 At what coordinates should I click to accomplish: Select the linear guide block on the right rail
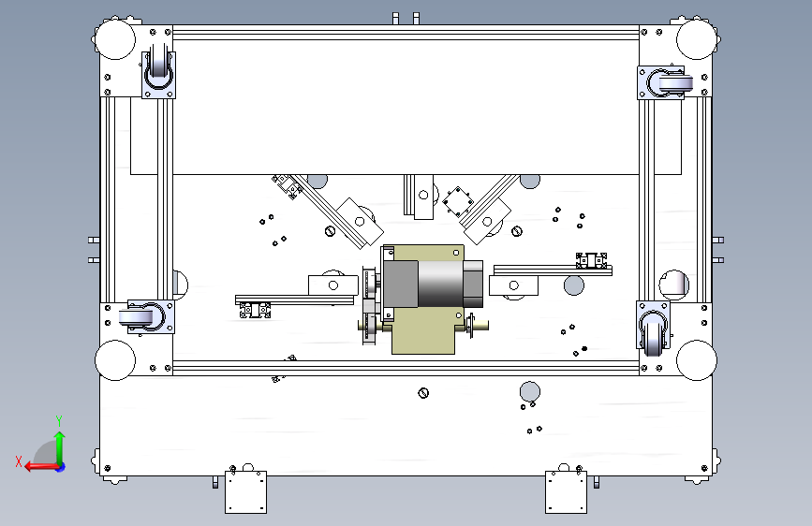click(591, 260)
